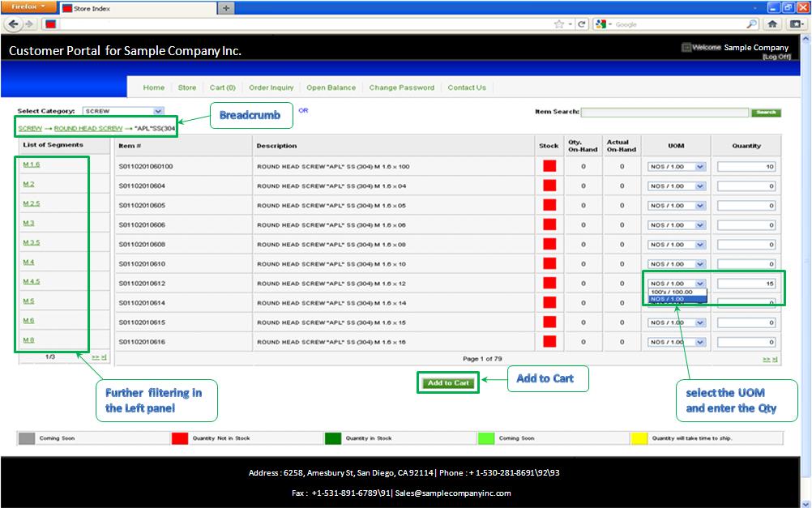The width and height of the screenshot is (812, 508).
Task: Select segment M 4
Action: tap(28, 262)
